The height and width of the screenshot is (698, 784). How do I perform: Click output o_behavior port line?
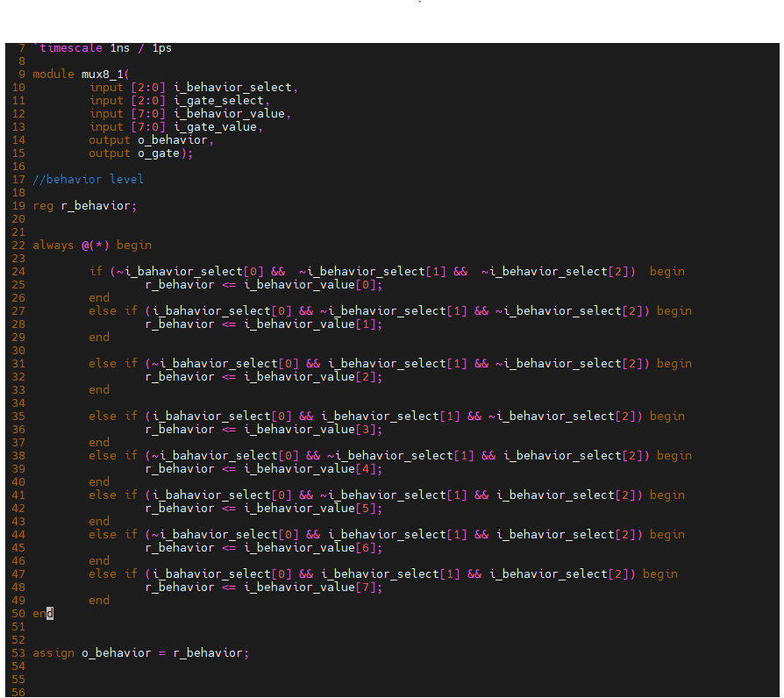click(x=152, y=140)
